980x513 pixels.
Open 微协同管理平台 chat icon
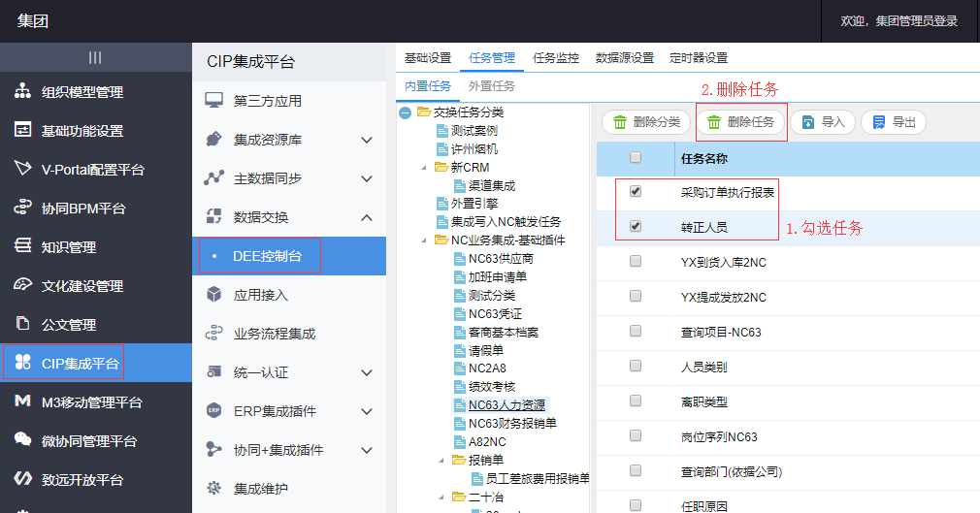(22, 440)
